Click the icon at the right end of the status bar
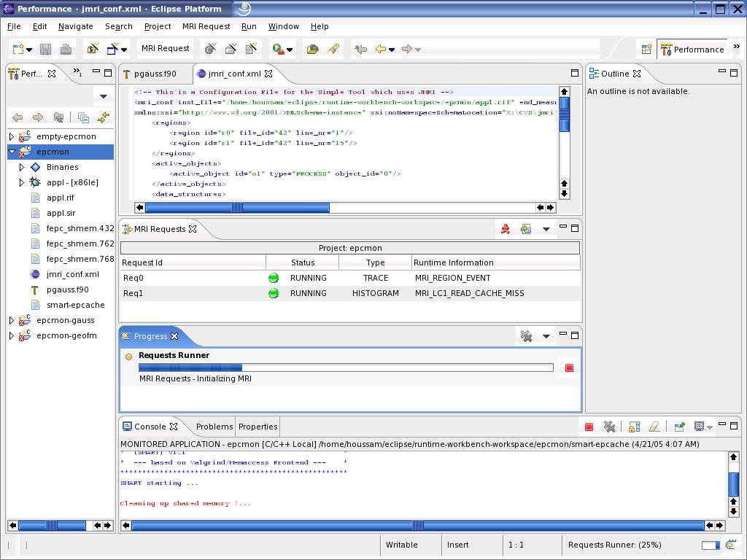Image resolution: width=747 pixels, height=560 pixels. point(731,545)
